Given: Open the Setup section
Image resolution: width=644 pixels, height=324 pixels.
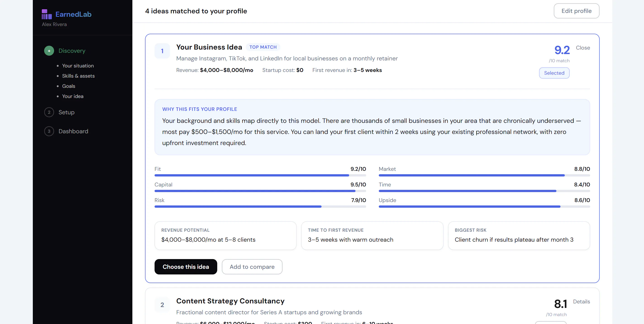Looking at the screenshot, I should [x=66, y=112].
